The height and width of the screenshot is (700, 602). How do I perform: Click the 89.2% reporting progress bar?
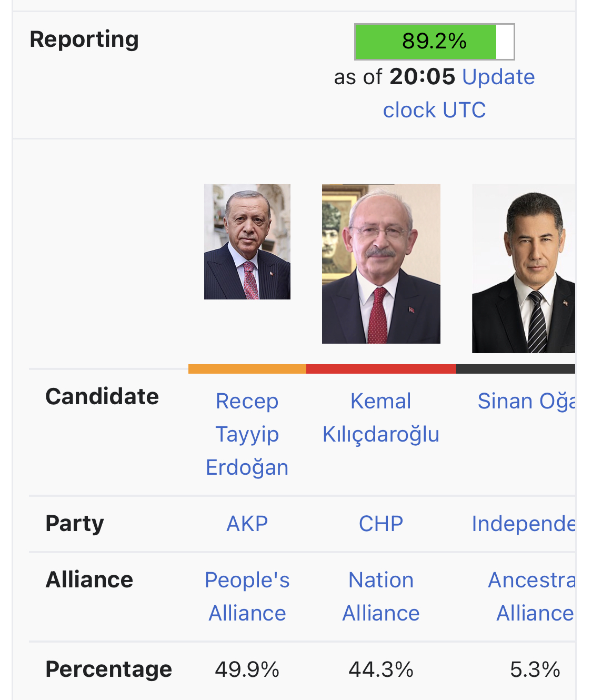(x=434, y=42)
